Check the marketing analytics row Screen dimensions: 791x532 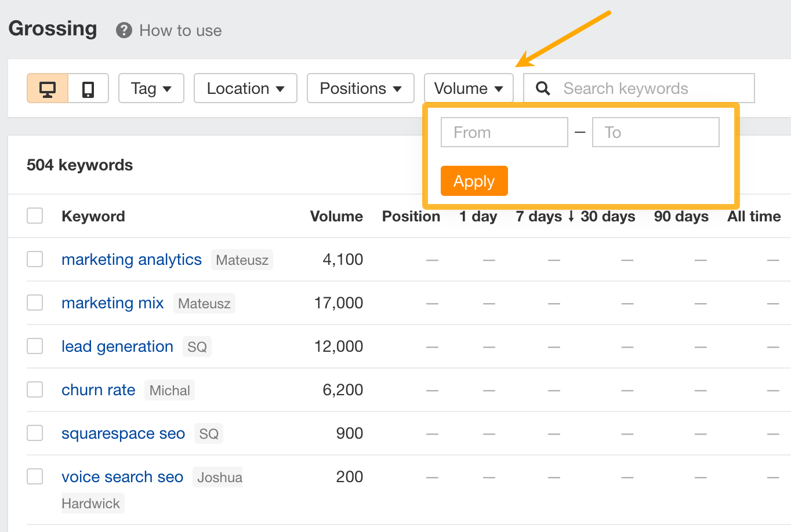click(35, 259)
